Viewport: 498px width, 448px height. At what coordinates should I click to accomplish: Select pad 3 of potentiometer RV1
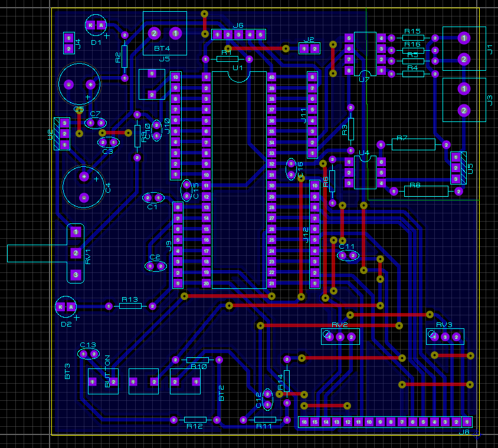click(76, 275)
